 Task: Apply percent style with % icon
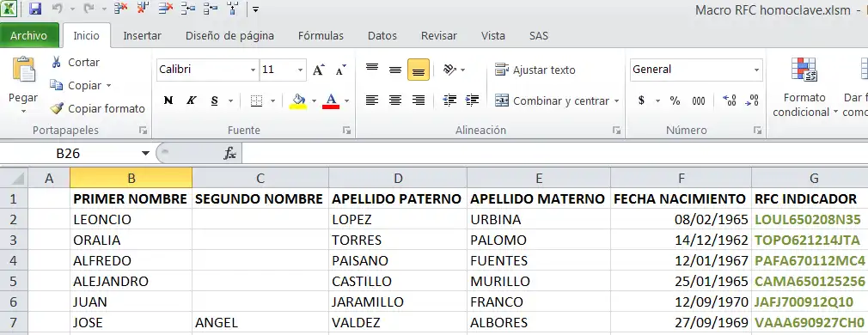675,100
